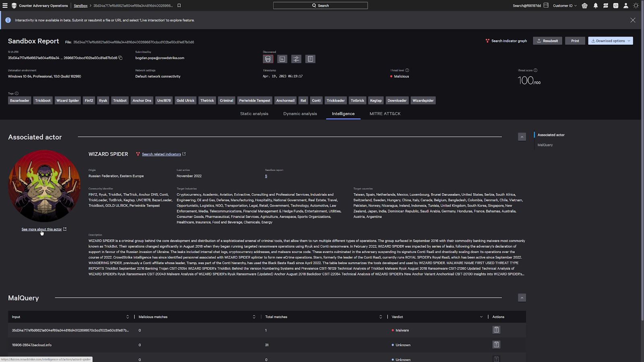644x362 pixels.
Task: Click the Conti tag
Action: (316, 101)
